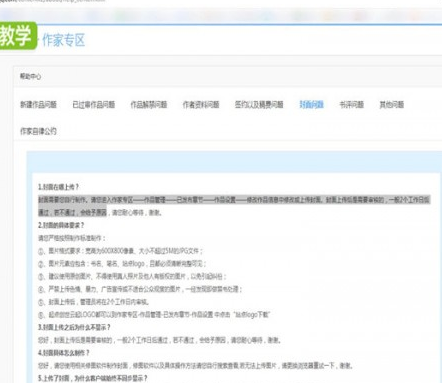Click question 4 封面具体怎么制作?
The image size is (442, 383).
64,353
